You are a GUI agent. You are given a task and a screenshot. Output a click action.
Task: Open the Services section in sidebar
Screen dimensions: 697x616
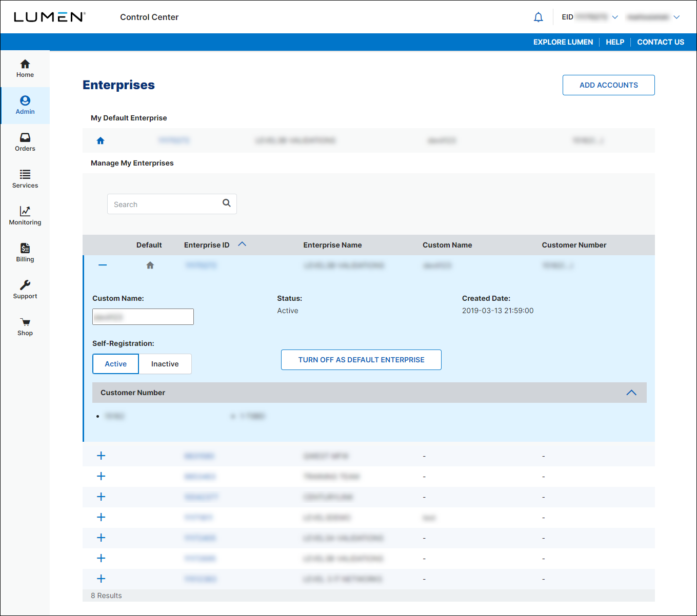25,179
